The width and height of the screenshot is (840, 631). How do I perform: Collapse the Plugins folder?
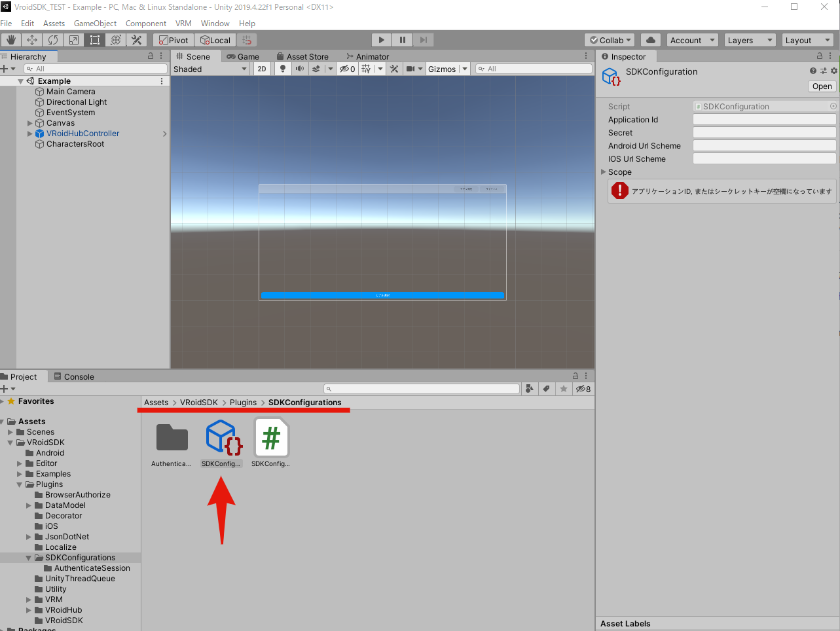(x=20, y=484)
